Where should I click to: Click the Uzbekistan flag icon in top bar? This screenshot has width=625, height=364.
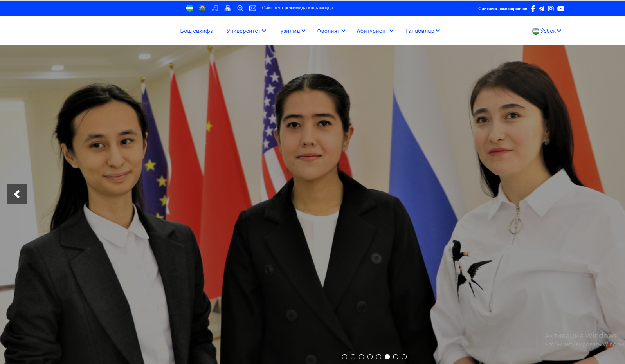[x=190, y=8]
